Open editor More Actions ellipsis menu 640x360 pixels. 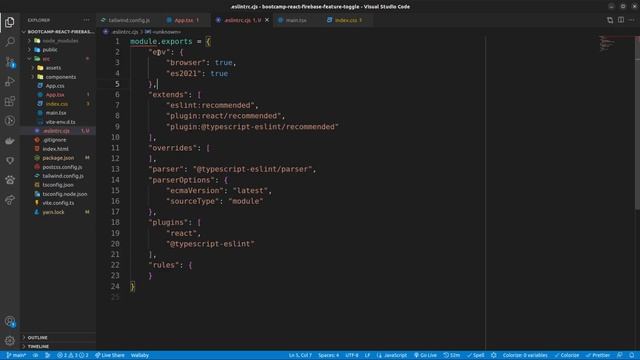click(631, 20)
